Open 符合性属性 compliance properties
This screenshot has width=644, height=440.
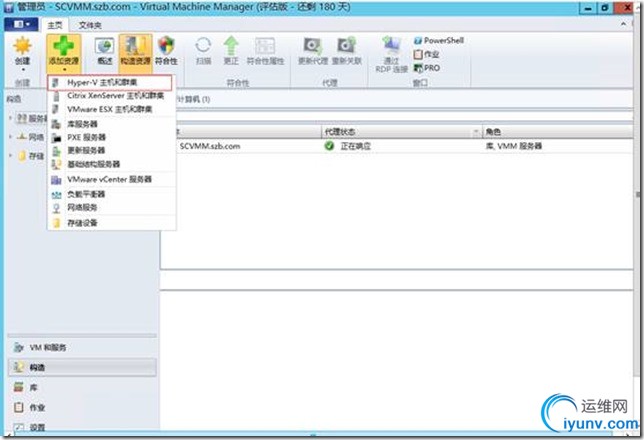(265, 51)
